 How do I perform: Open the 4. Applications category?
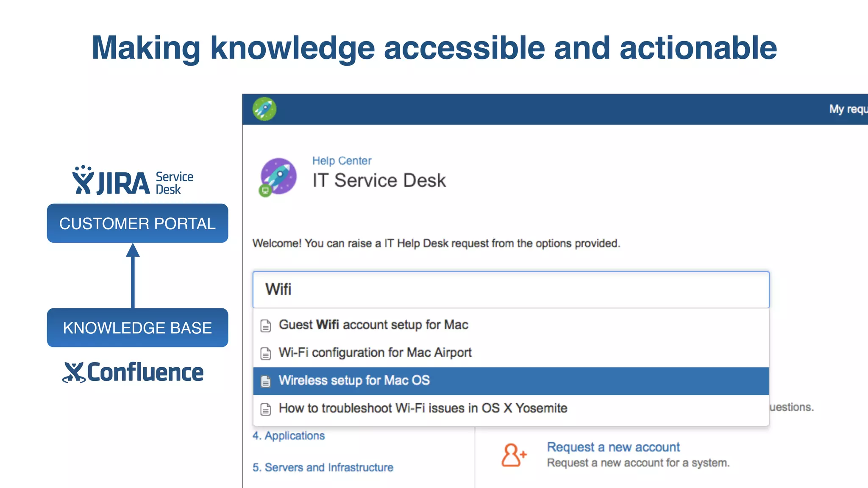tap(289, 436)
